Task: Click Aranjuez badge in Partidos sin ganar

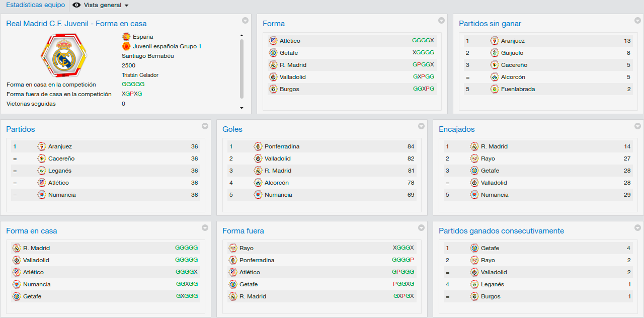Action: tap(495, 41)
